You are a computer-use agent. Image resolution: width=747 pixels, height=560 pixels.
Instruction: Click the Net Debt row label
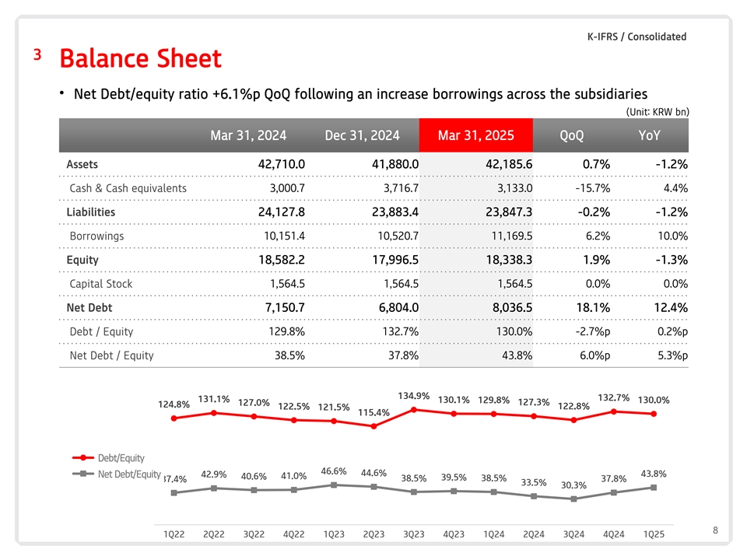tap(89, 308)
